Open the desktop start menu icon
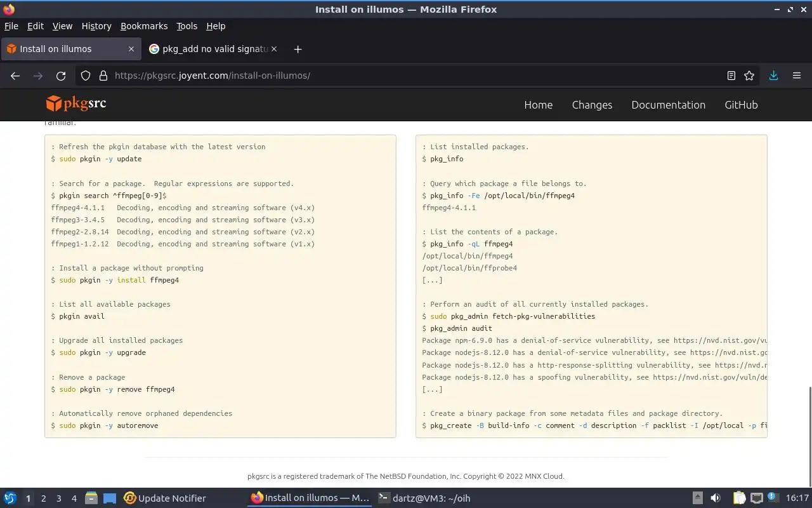 10,498
